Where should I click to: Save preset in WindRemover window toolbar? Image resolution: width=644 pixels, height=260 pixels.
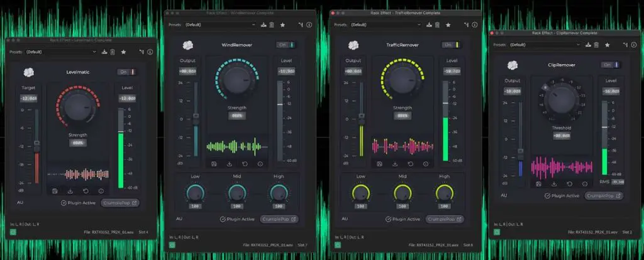[x=264, y=25]
